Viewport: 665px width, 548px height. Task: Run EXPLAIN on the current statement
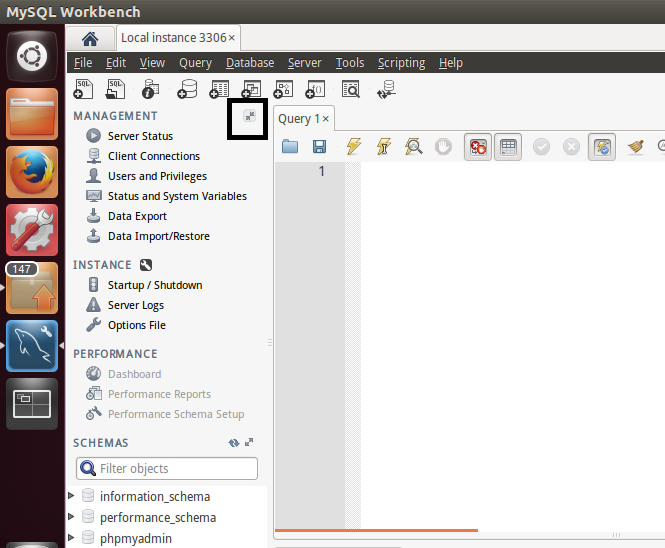tap(414, 146)
